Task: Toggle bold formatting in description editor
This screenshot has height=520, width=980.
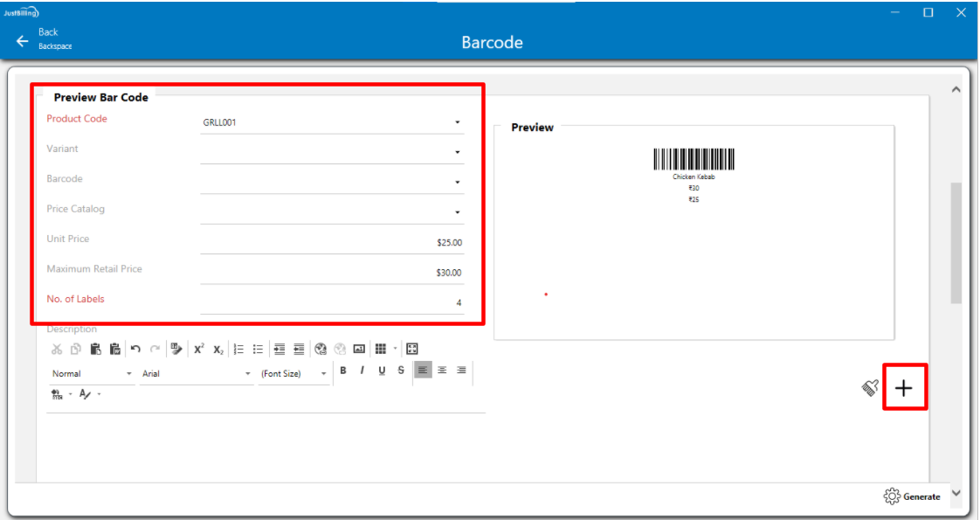Action: (343, 371)
